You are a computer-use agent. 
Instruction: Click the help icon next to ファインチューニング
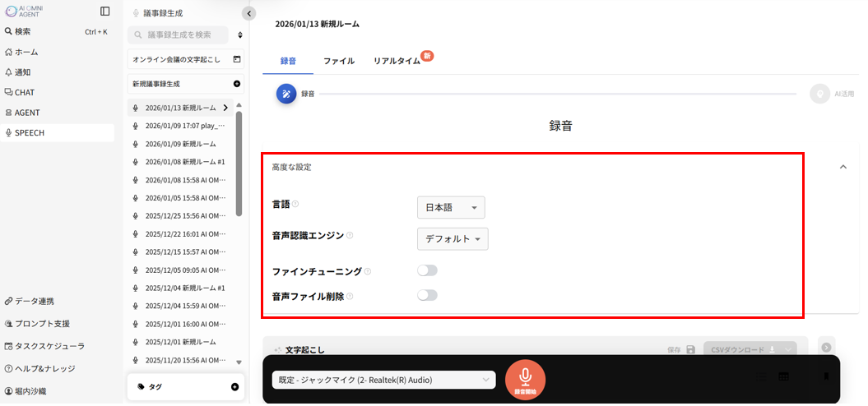[368, 271]
